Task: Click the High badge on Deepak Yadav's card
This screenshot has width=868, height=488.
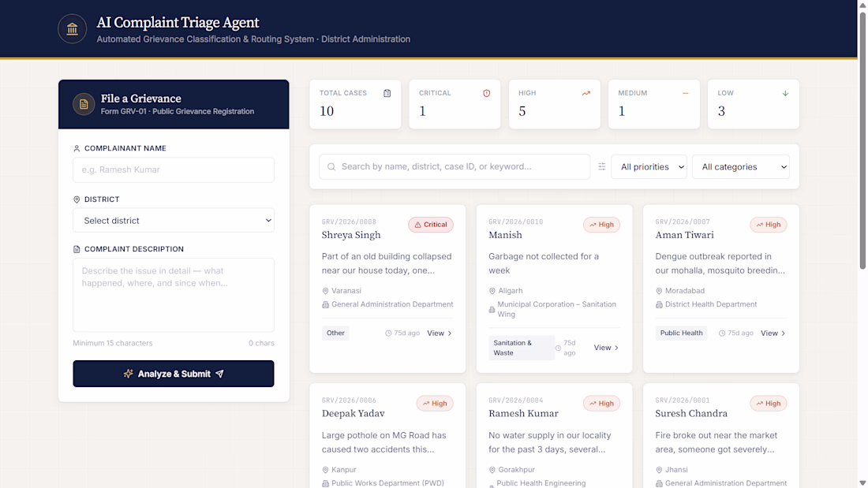Action: point(435,404)
